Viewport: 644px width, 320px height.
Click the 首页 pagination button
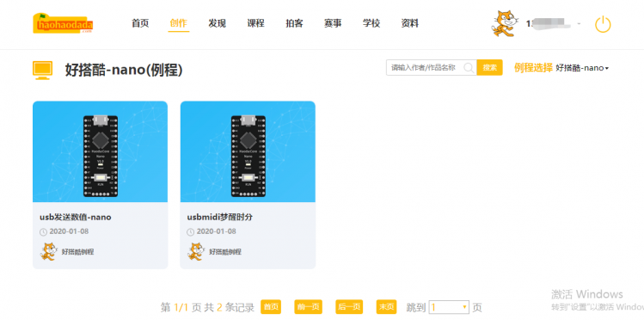271,307
